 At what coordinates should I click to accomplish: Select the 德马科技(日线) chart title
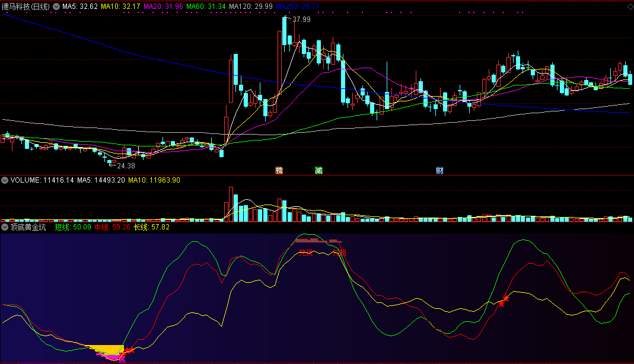coord(26,7)
